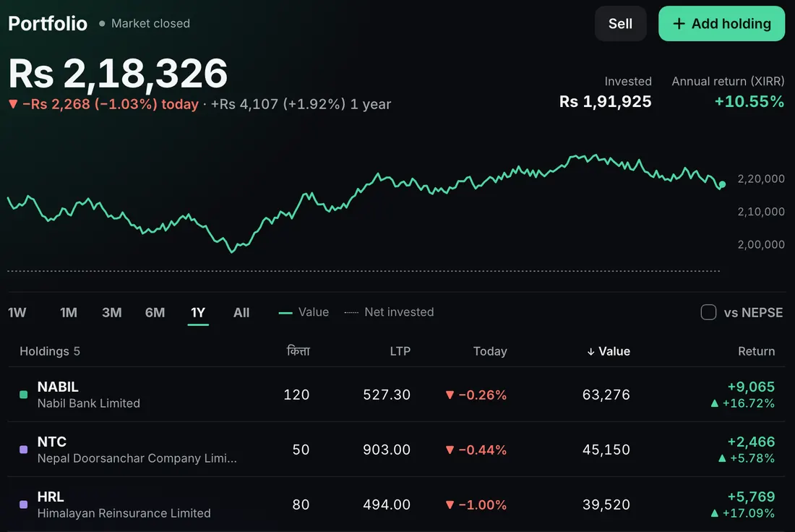
Task: Click NABIL's quantity 120
Action: click(x=296, y=395)
